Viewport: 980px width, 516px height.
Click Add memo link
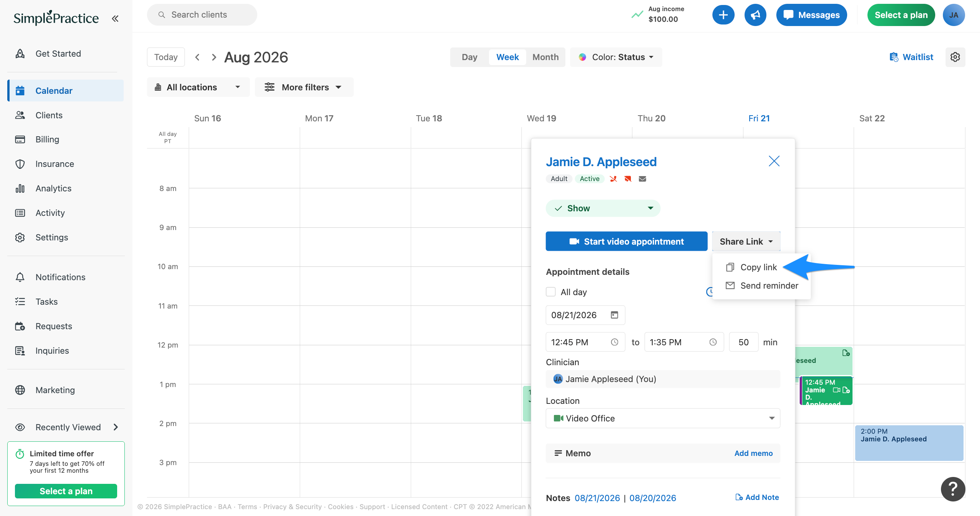tap(753, 453)
